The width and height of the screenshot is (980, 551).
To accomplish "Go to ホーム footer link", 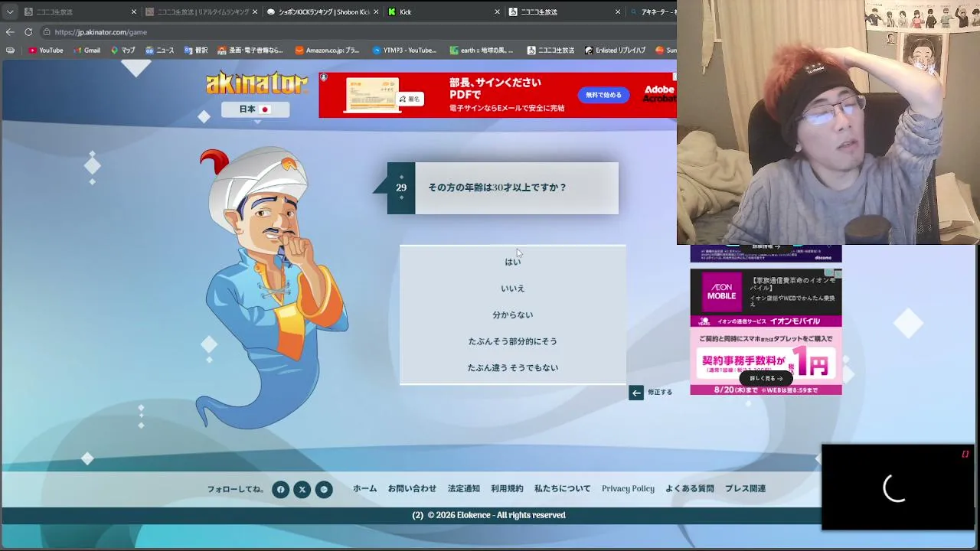I will [365, 489].
